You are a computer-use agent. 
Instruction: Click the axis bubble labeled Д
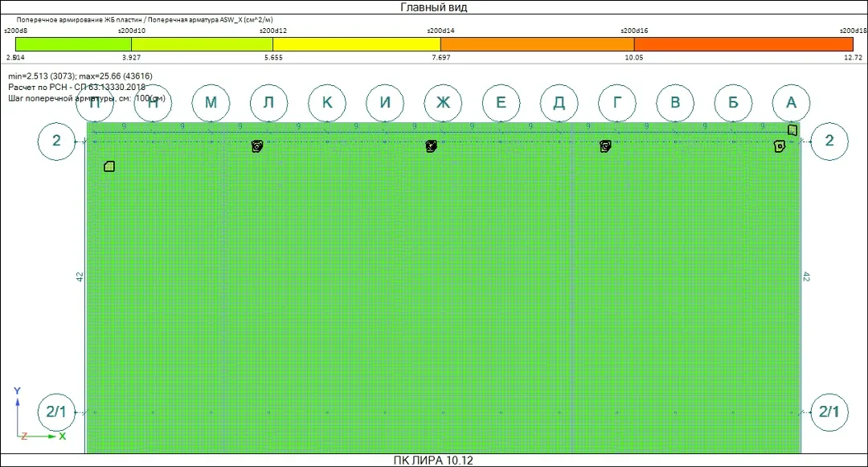point(559,103)
